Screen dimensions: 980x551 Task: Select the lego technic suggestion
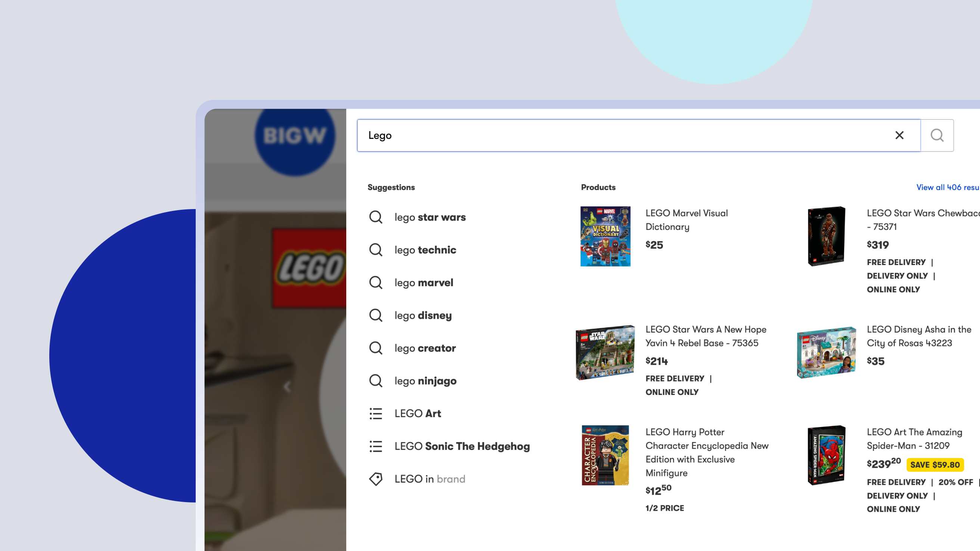pos(425,250)
